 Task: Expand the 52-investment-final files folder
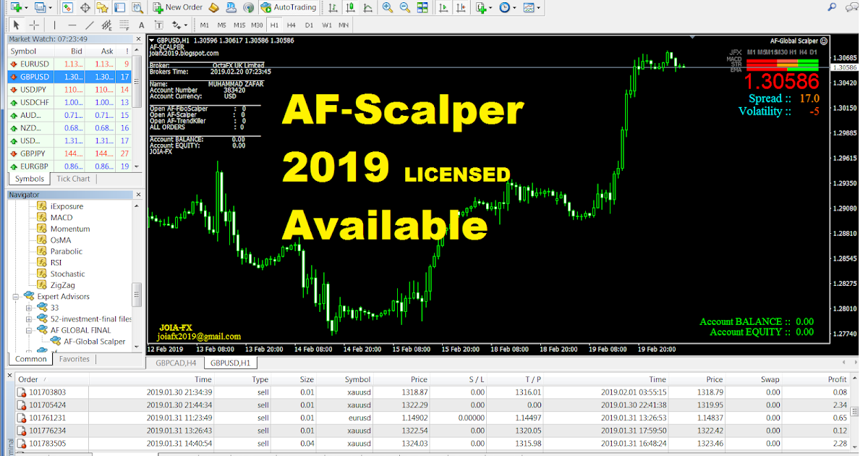[x=29, y=319]
